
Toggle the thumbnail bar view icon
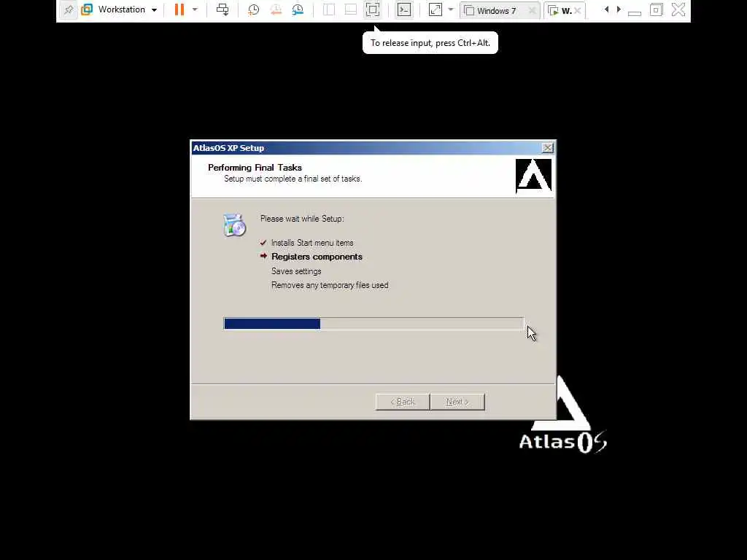point(351,9)
